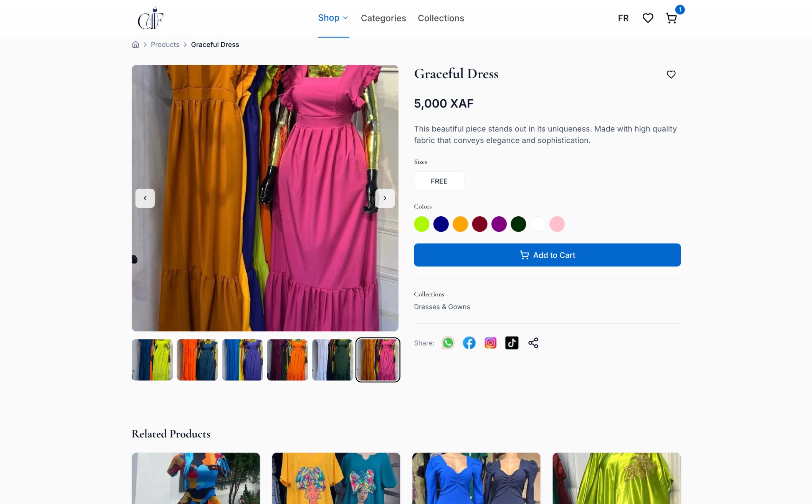
Task: Select the navy blue color option
Action: click(x=441, y=224)
